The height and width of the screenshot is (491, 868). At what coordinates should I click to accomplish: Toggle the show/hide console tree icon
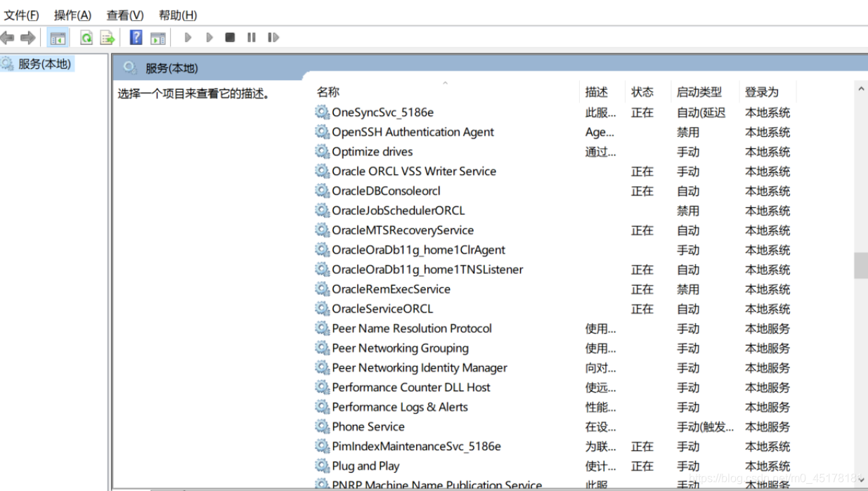(58, 38)
